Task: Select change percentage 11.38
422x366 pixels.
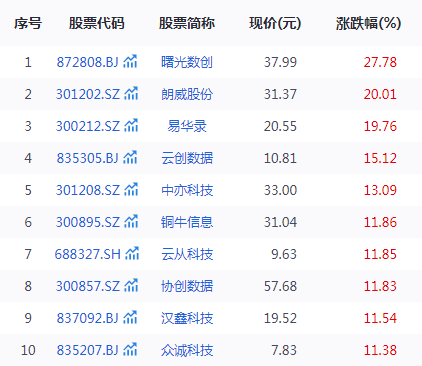Action: tap(380, 350)
